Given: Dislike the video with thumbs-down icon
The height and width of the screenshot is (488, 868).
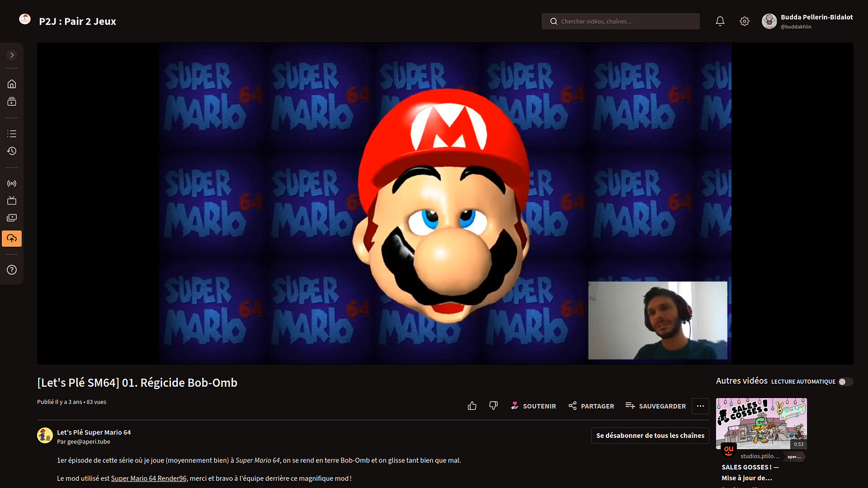Looking at the screenshot, I should click(x=493, y=406).
